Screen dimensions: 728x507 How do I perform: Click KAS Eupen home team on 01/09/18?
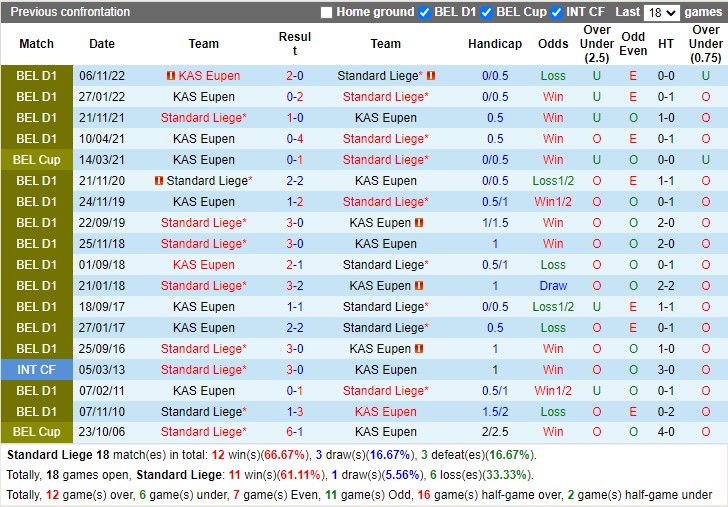coord(203,265)
